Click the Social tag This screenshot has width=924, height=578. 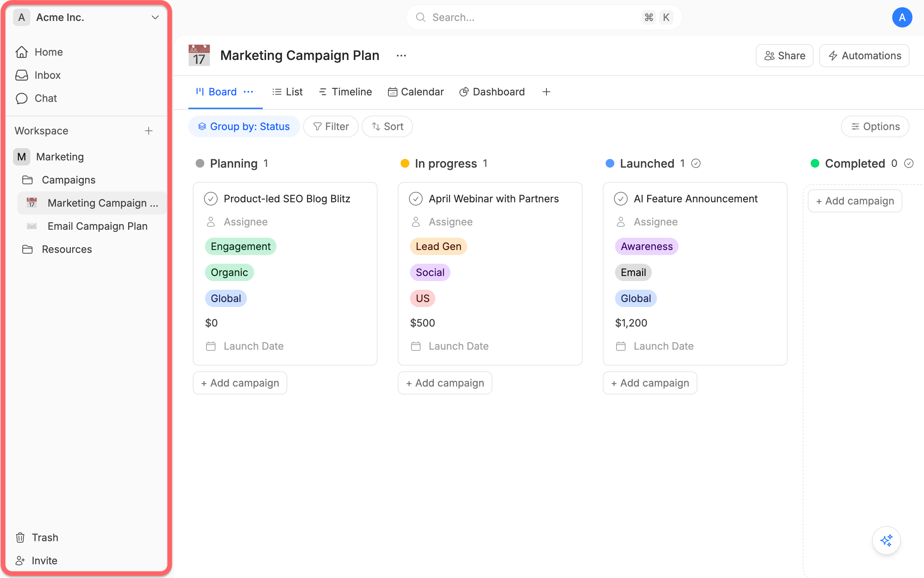[430, 272]
